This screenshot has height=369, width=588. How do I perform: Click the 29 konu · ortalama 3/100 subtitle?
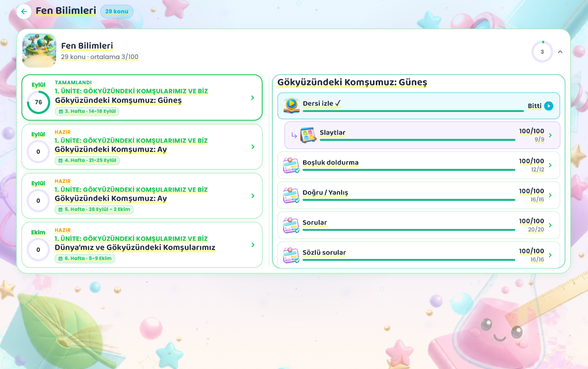coord(99,57)
